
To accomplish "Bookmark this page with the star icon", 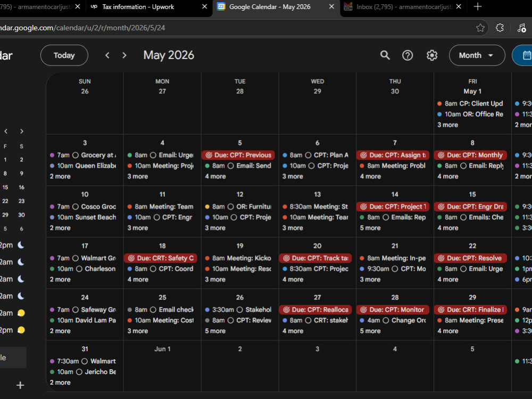I will click(480, 28).
